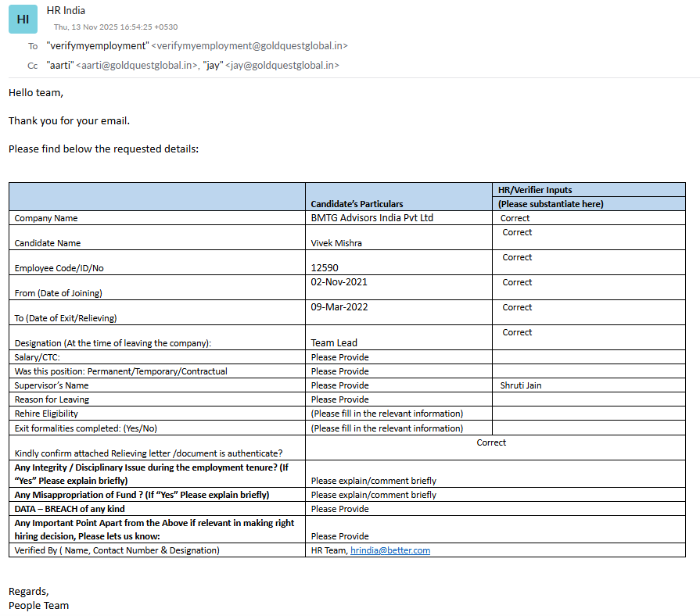This screenshot has width=700, height=616.
Task: Select the employee code 12590
Action: 325,268
